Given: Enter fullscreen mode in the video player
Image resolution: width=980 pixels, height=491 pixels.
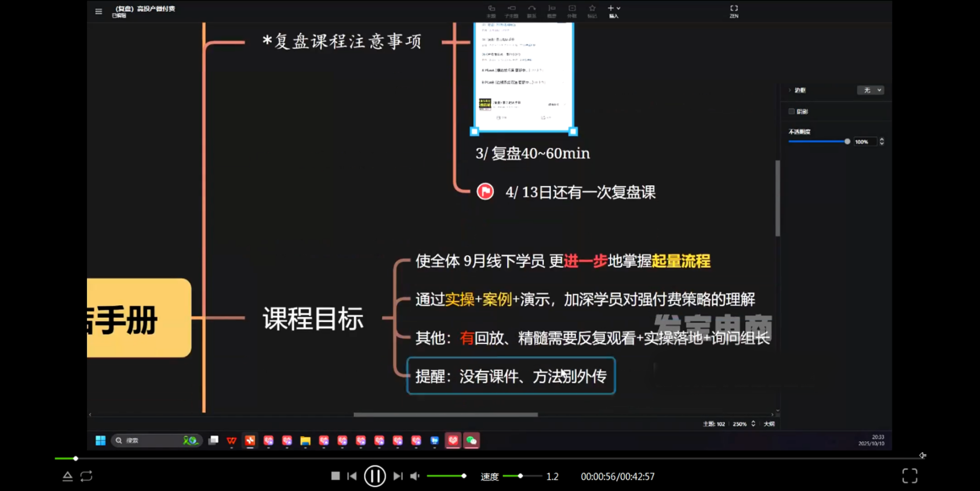Looking at the screenshot, I should [910, 476].
